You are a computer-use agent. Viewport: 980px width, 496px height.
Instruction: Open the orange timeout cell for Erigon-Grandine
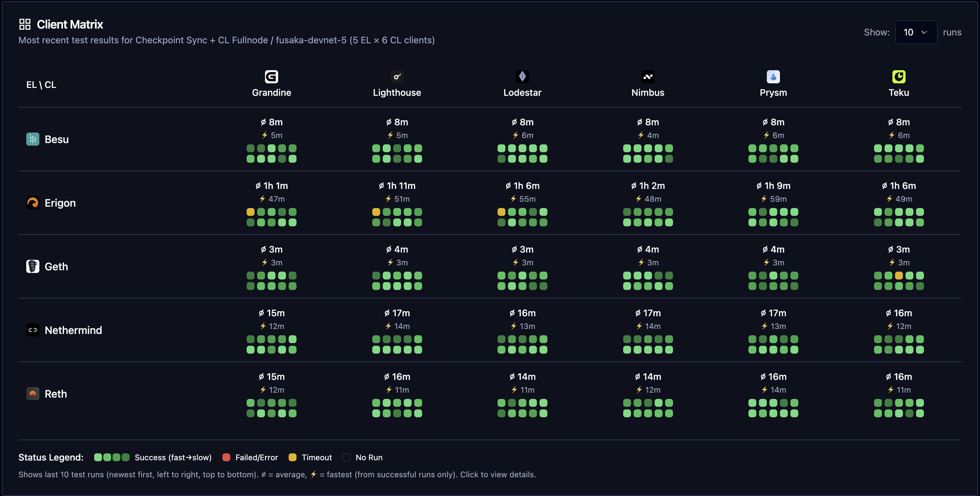(250, 212)
